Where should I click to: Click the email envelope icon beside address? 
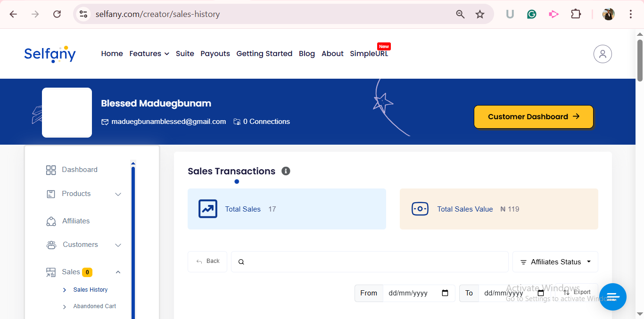click(x=105, y=122)
